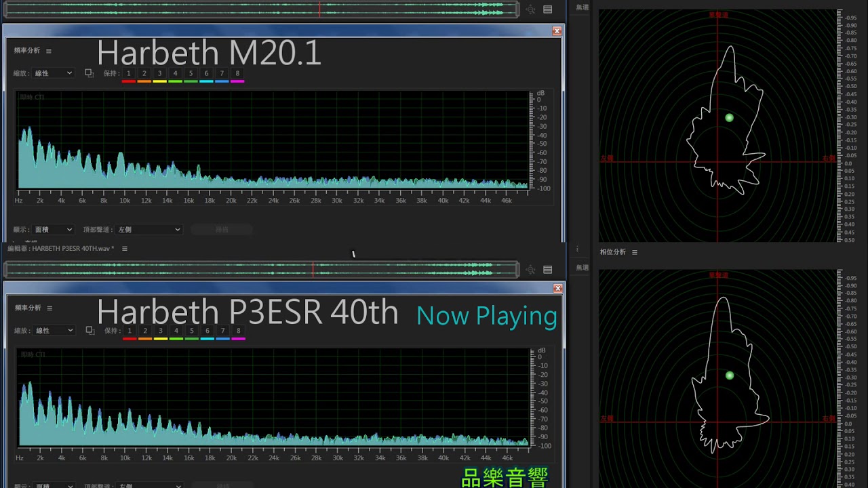Image resolution: width=868 pixels, height=488 pixels.
Task: Open the 相位分析 panel menu icon
Action: [x=635, y=252]
